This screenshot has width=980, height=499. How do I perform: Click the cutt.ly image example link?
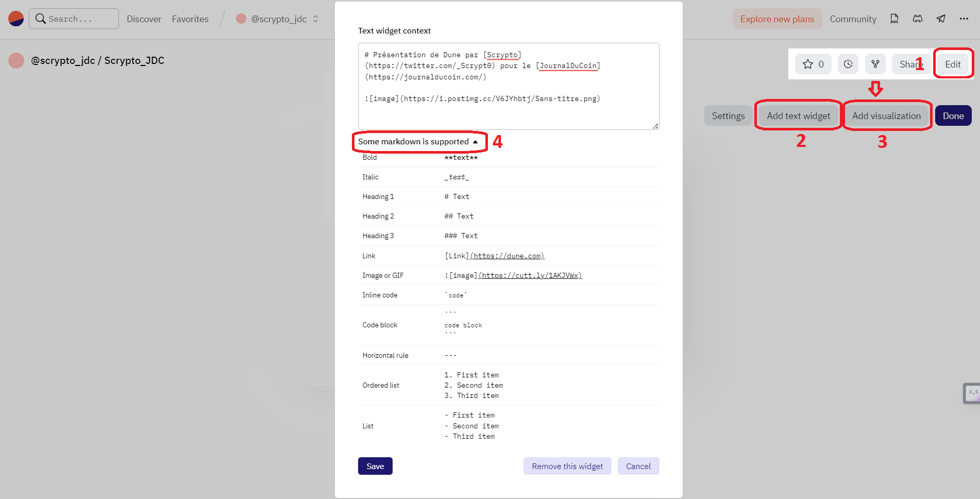[530, 275]
